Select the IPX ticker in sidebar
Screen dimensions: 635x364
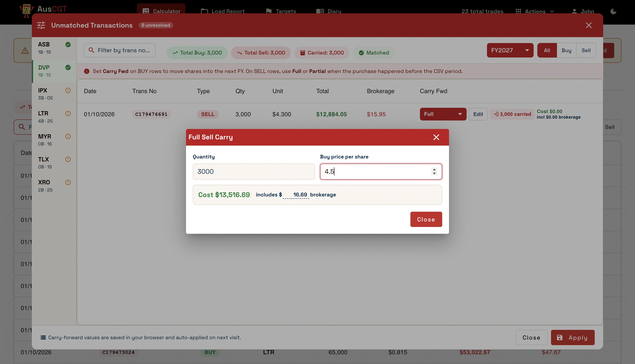[54, 94]
